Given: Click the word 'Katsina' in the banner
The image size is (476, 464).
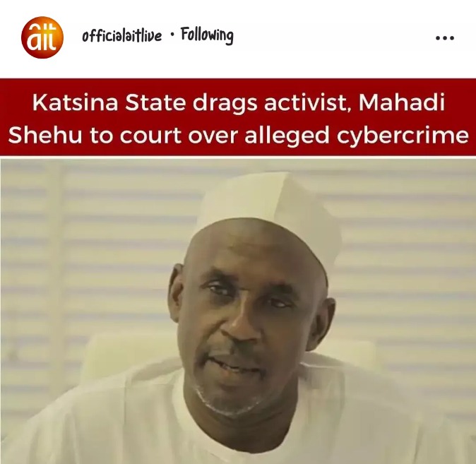Looking at the screenshot, I should 75,102.
